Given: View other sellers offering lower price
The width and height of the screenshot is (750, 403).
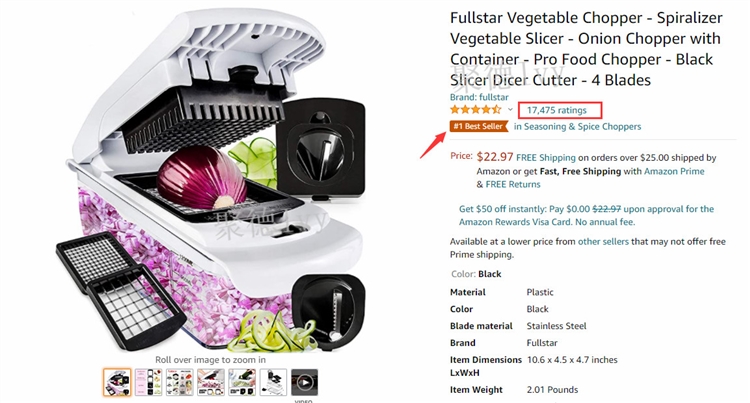Looking at the screenshot, I should (x=603, y=242).
